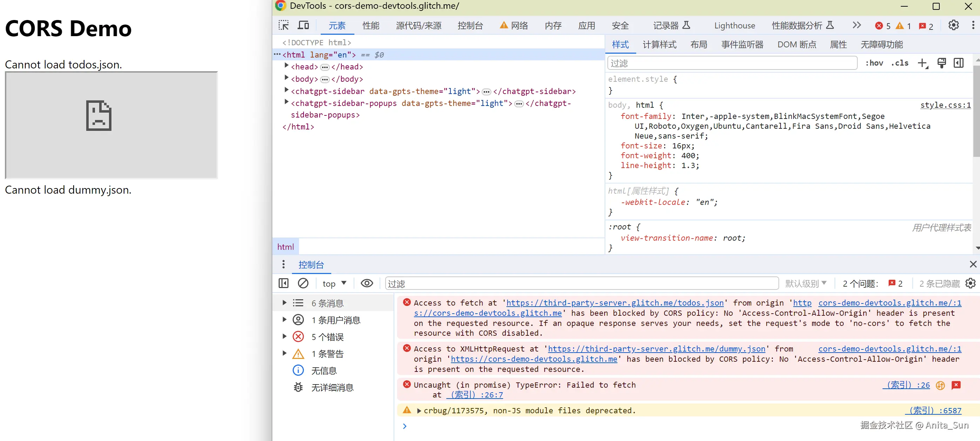Open the todos.json URL link

pos(614,303)
